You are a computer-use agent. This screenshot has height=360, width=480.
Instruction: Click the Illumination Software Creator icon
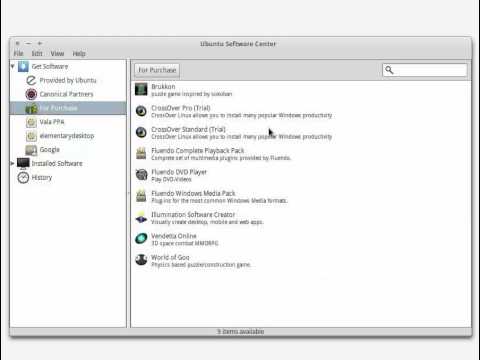tap(141, 218)
